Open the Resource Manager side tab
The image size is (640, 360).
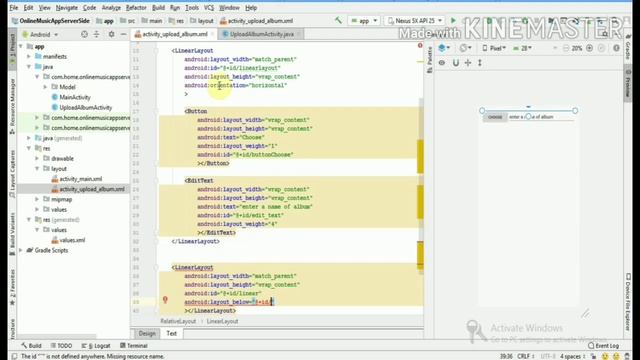point(12,106)
